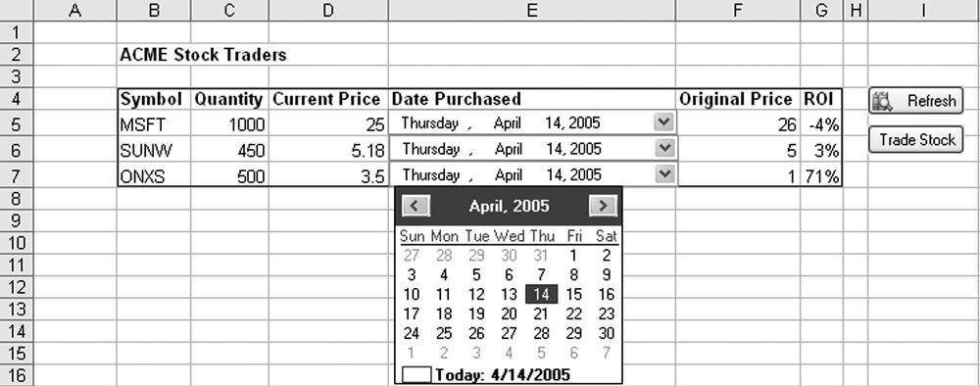The width and height of the screenshot is (980, 386).
Task: Click the Trade Stock button
Action: [x=915, y=140]
